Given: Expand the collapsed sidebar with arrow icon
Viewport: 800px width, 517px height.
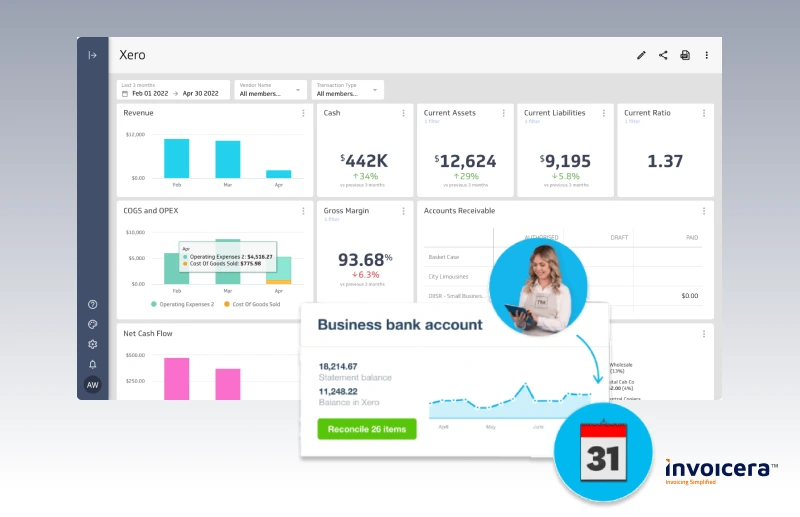Looking at the screenshot, I should [x=92, y=55].
